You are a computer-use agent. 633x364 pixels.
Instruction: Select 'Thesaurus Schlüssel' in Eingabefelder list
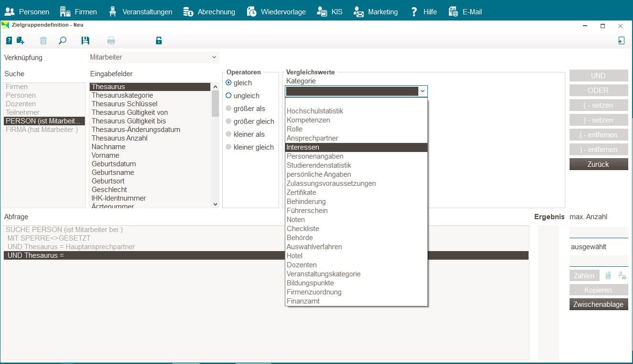click(x=150, y=104)
